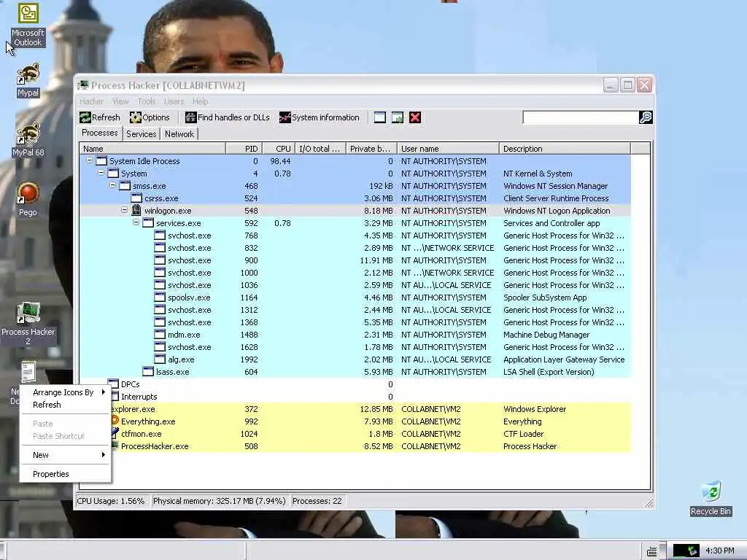This screenshot has height=560, width=747.
Task: Select the Mypal desktop shortcut
Action: click(28, 80)
